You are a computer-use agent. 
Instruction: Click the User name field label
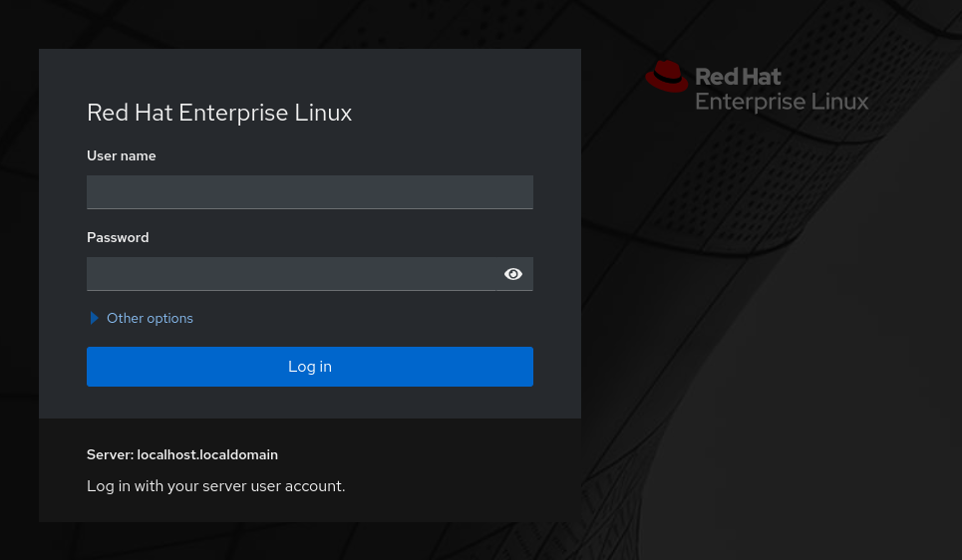pos(122,155)
